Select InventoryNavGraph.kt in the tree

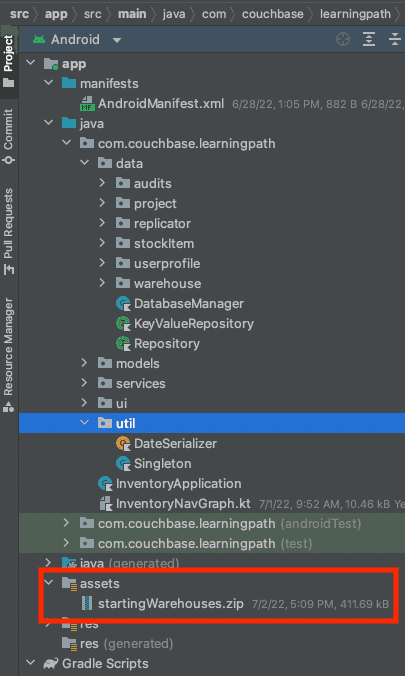click(x=212, y=504)
